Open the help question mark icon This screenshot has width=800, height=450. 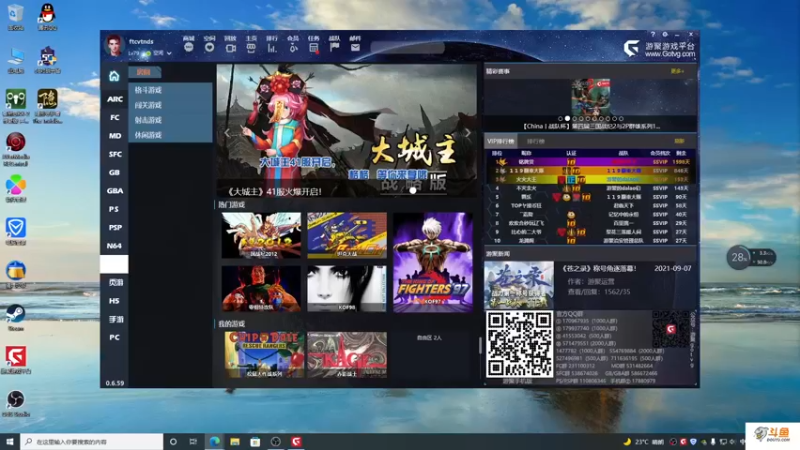[653, 35]
